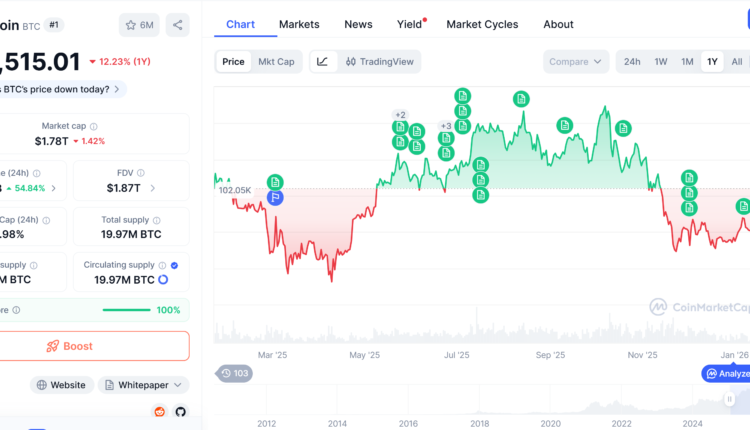
Task: Click the history badge showing 103
Action: 233,373
